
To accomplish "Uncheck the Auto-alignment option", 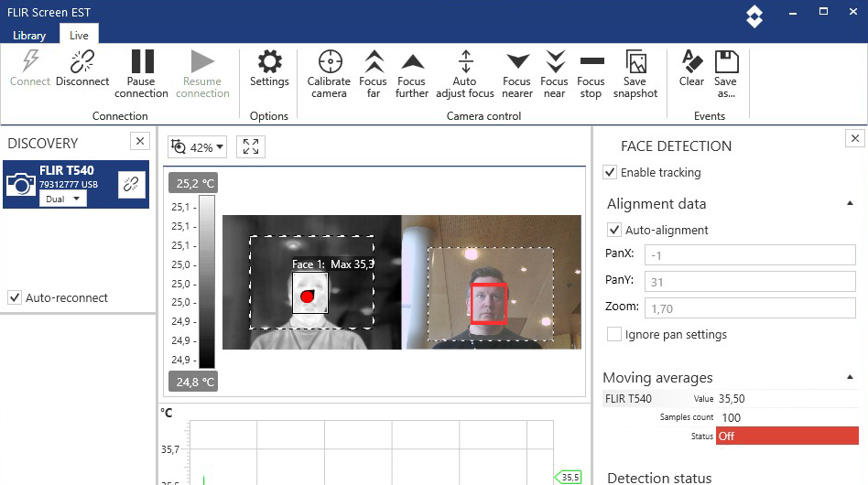I will pos(615,230).
